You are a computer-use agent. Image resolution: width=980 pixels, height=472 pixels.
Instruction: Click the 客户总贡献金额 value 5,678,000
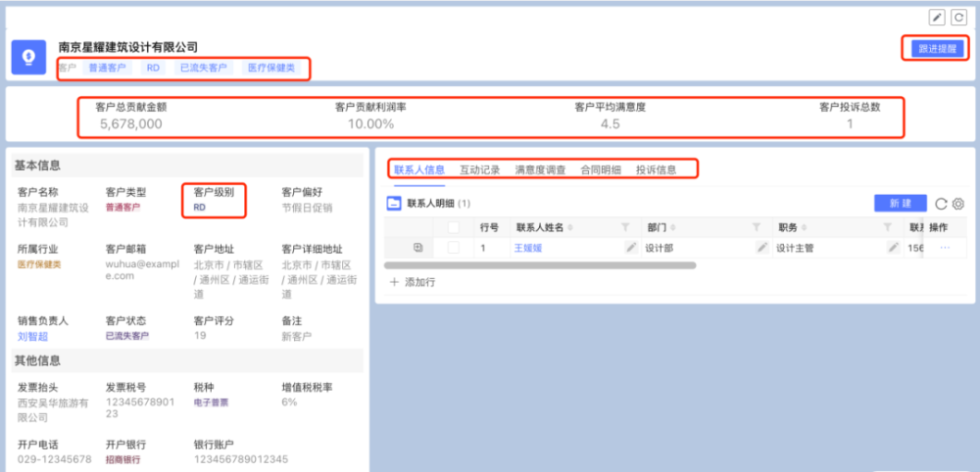point(131,123)
